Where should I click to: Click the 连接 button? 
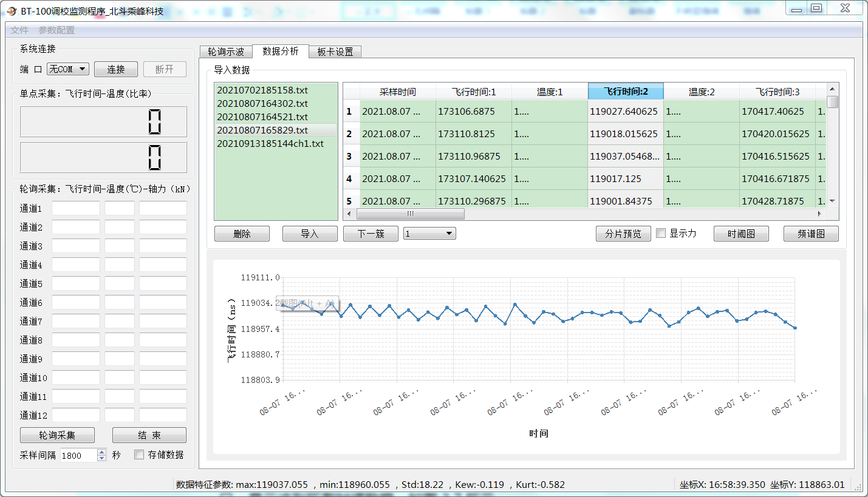point(116,69)
